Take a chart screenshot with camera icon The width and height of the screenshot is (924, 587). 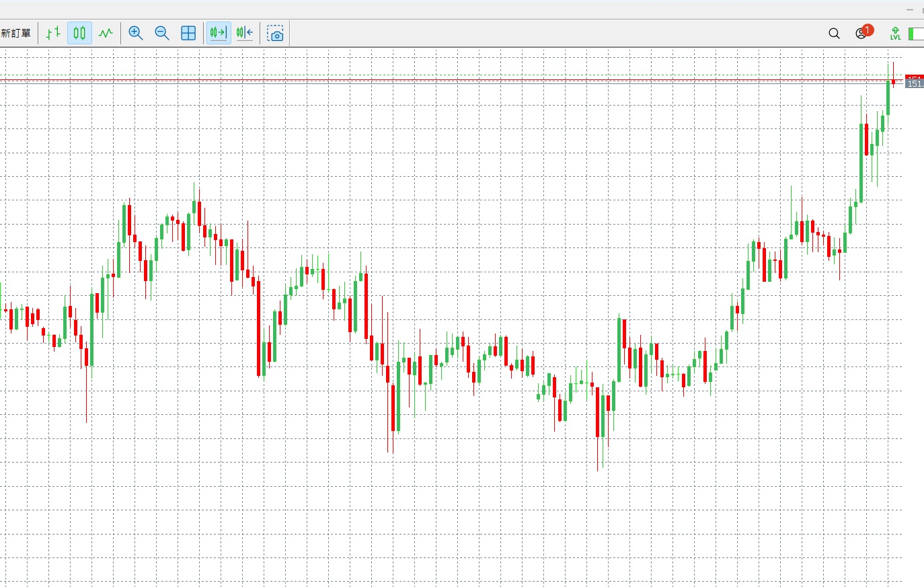click(276, 34)
